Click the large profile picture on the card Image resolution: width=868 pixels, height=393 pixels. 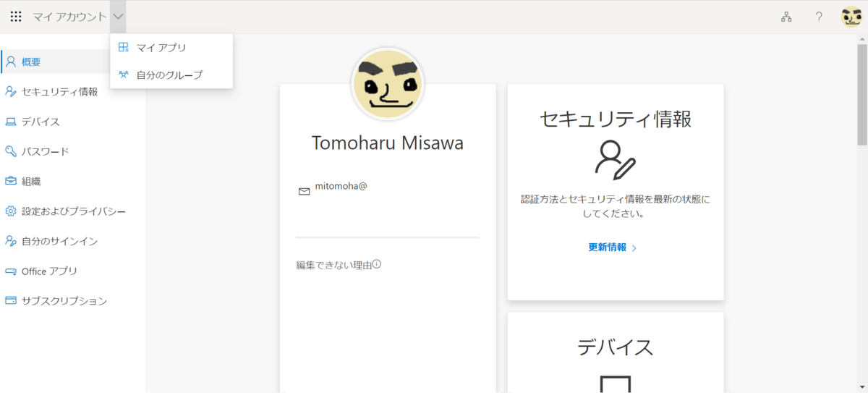pyautogui.click(x=388, y=84)
